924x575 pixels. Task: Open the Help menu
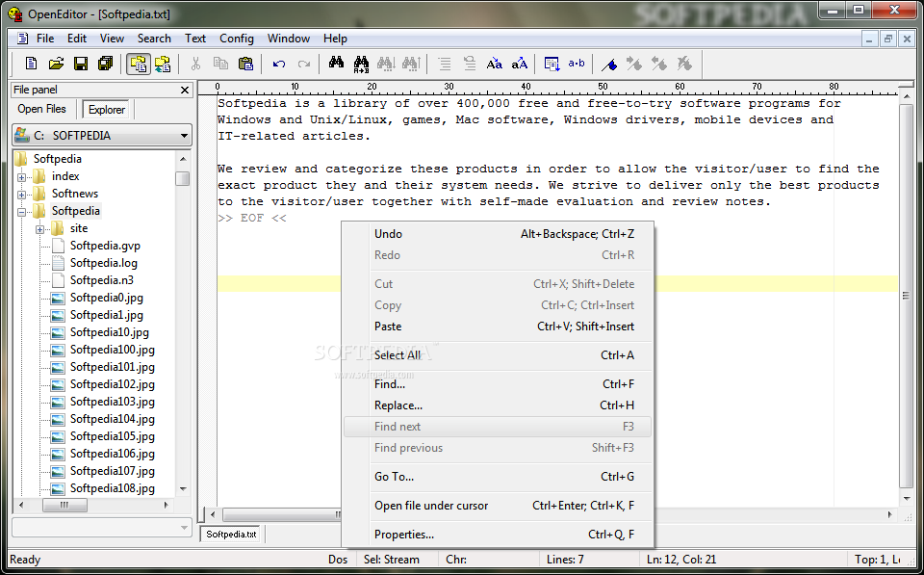(335, 39)
